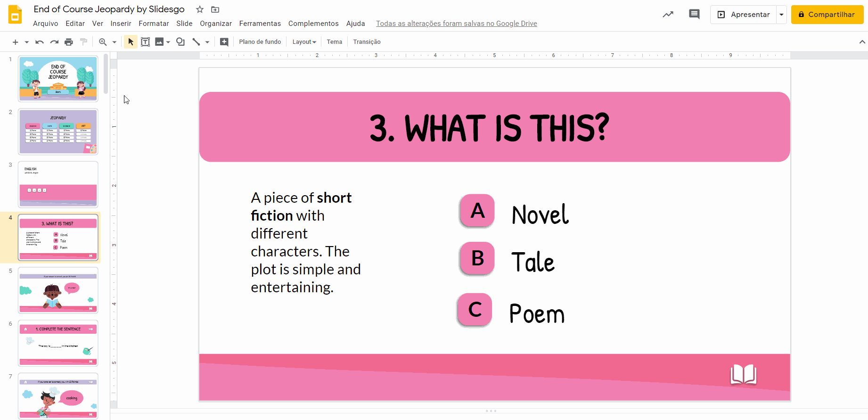Open the zoom tool
The width and height of the screenshot is (868, 420).
tap(103, 42)
